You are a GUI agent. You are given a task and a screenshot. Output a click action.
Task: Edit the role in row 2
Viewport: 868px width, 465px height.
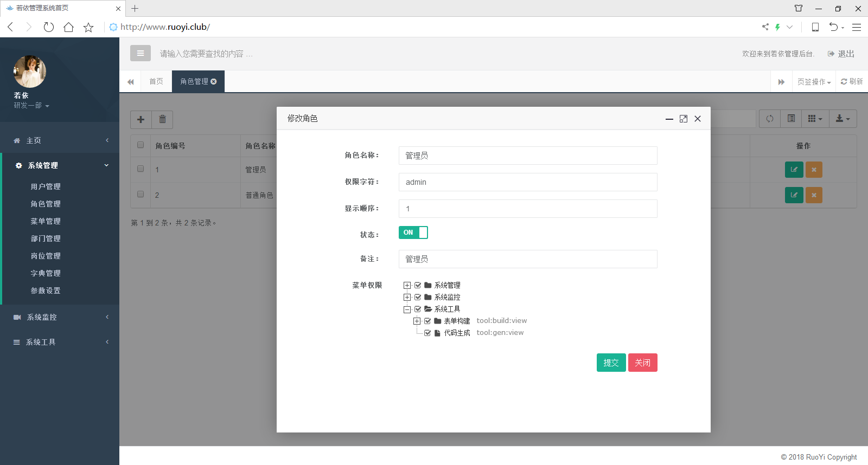click(x=794, y=195)
